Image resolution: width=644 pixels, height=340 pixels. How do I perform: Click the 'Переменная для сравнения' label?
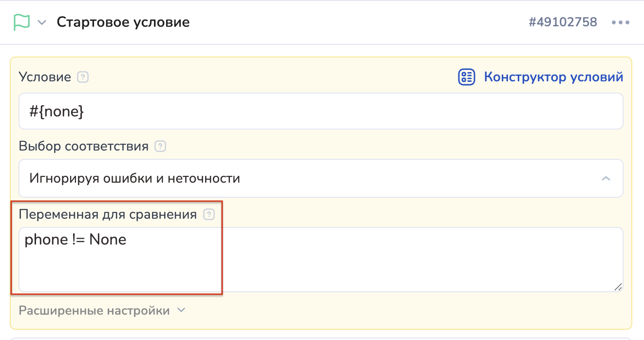click(108, 214)
